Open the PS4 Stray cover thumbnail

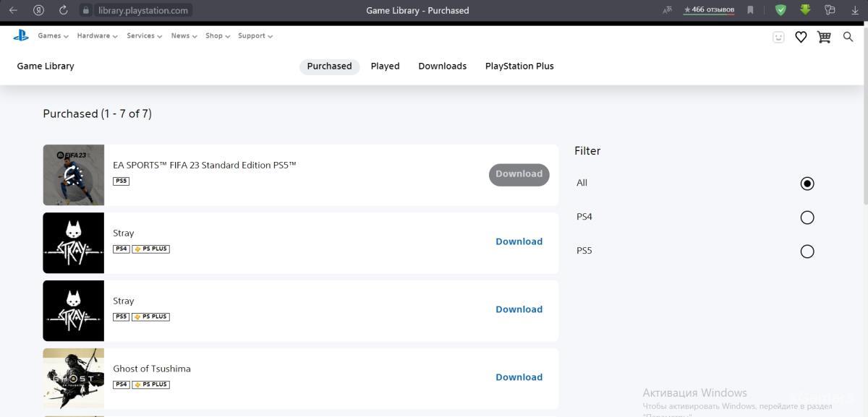[x=73, y=243]
